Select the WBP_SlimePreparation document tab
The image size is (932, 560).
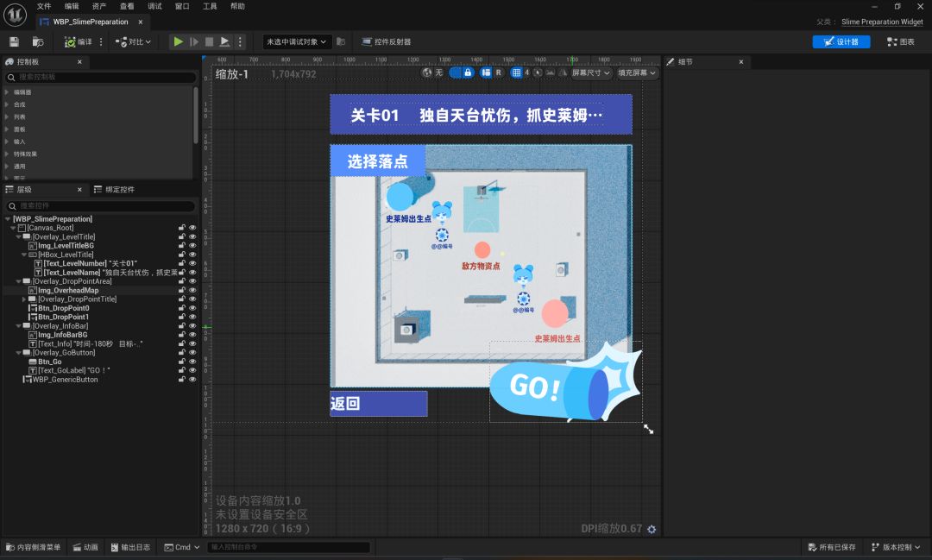(x=91, y=22)
